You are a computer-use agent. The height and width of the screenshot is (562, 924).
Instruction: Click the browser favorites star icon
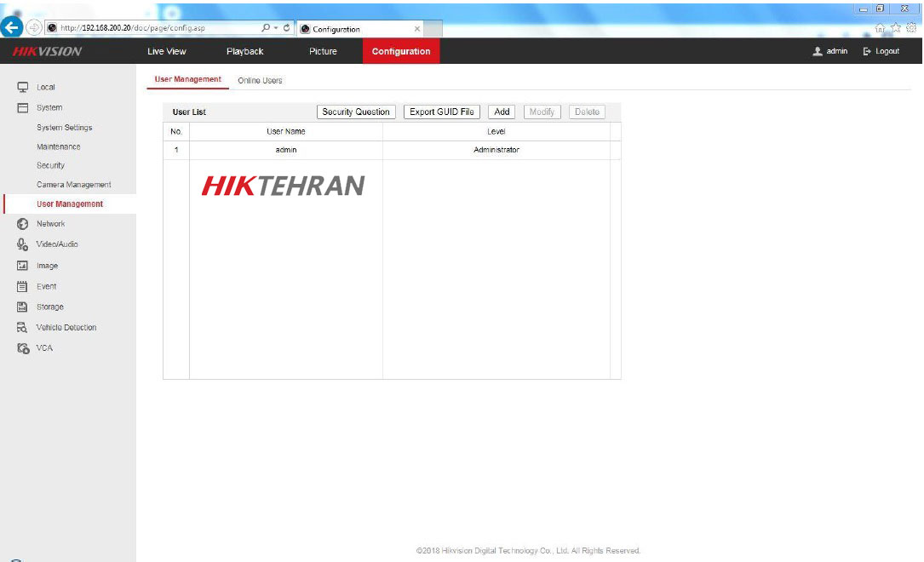[x=896, y=28]
